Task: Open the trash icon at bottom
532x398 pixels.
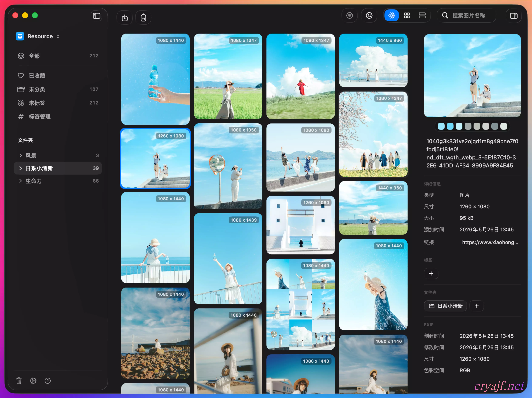Action: tap(19, 381)
